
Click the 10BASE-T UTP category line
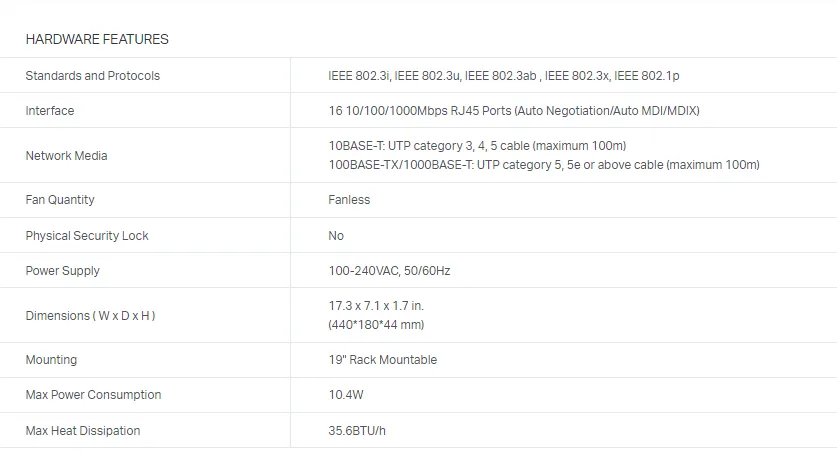tap(477, 146)
